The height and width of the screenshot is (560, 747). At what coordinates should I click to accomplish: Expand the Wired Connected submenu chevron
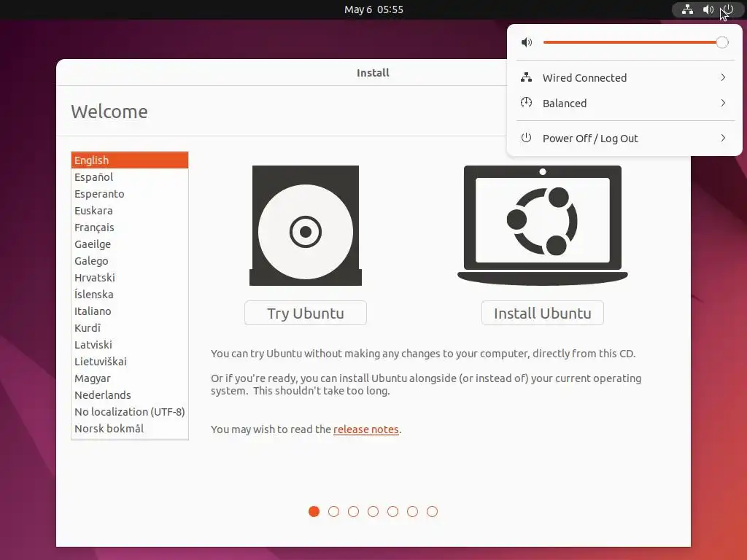(723, 77)
